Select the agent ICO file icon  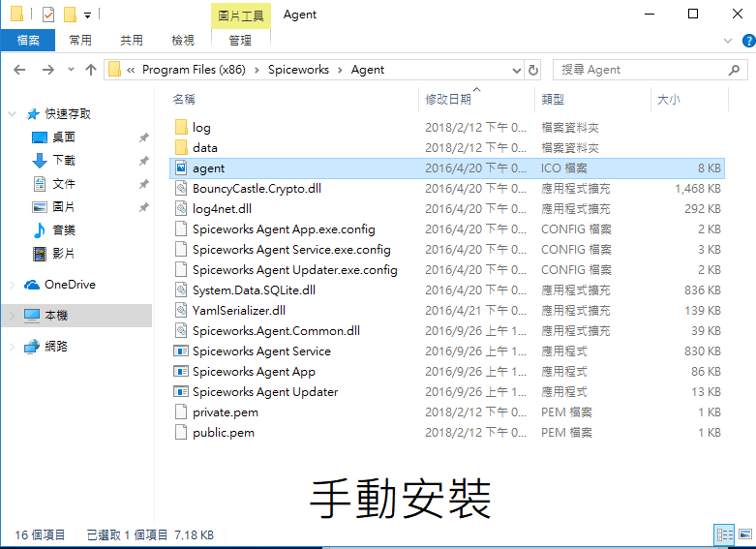tap(181, 168)
